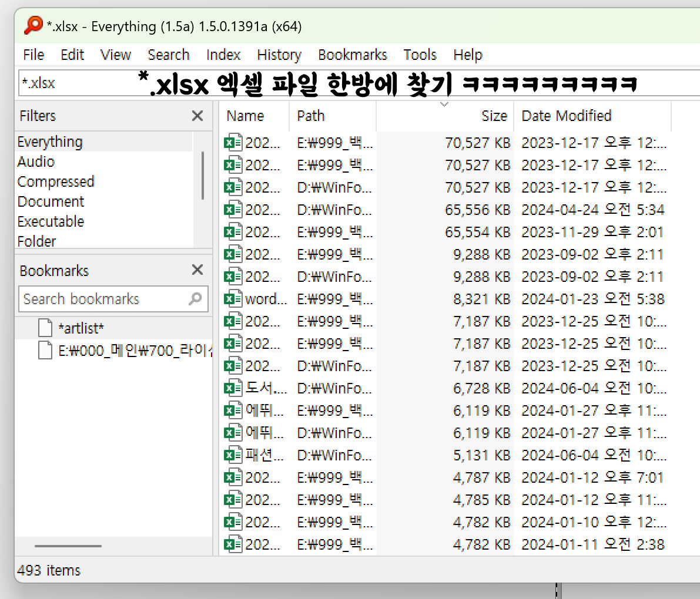Open the Index menu
The image size is (700, 599).
tap(223, 55)
